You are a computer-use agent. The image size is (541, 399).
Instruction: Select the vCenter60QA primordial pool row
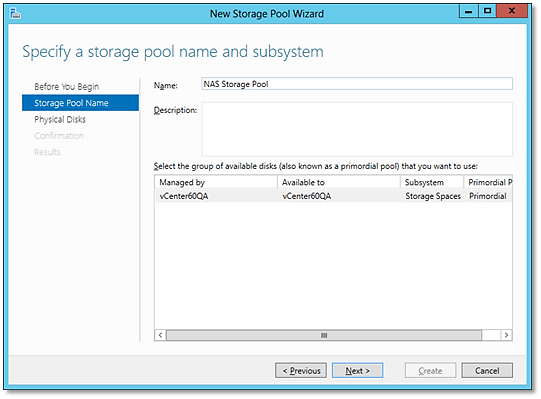coord(333,196)
